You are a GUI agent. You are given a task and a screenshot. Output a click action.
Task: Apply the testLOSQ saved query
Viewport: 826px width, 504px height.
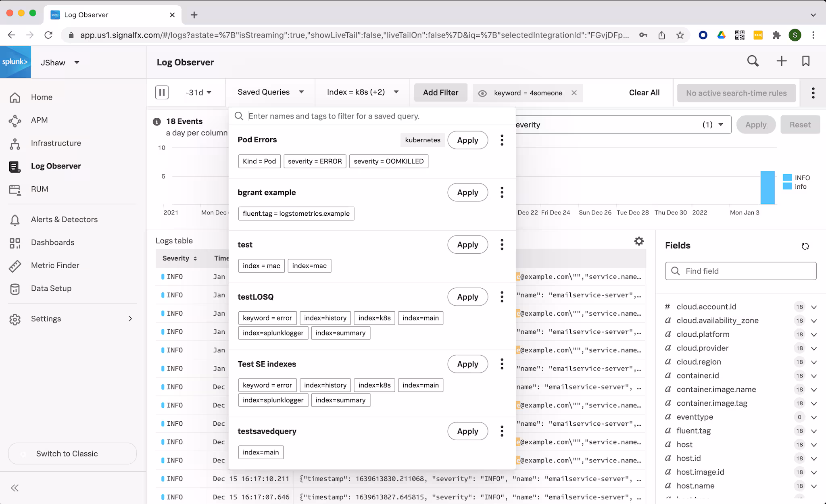pos(467,297)
